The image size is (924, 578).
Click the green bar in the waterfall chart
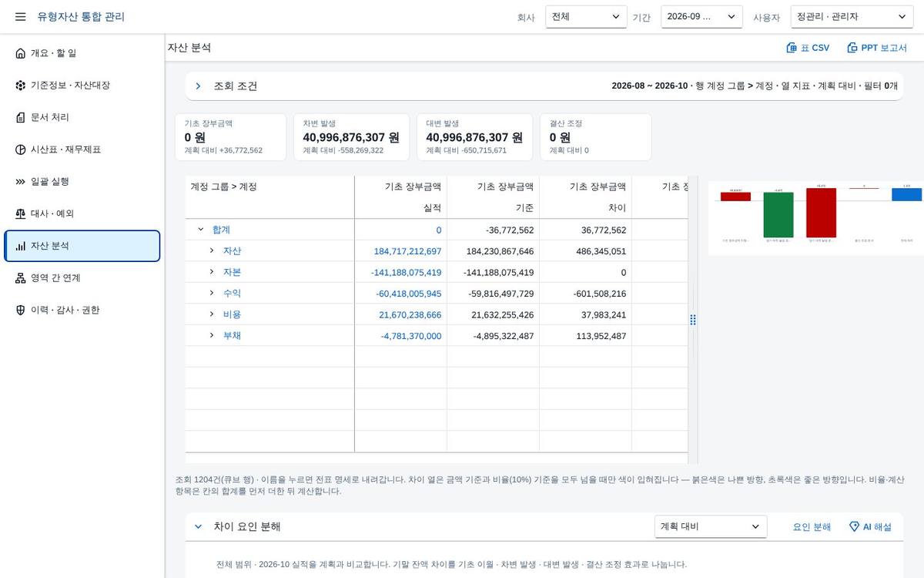click(x=778, y=215)
